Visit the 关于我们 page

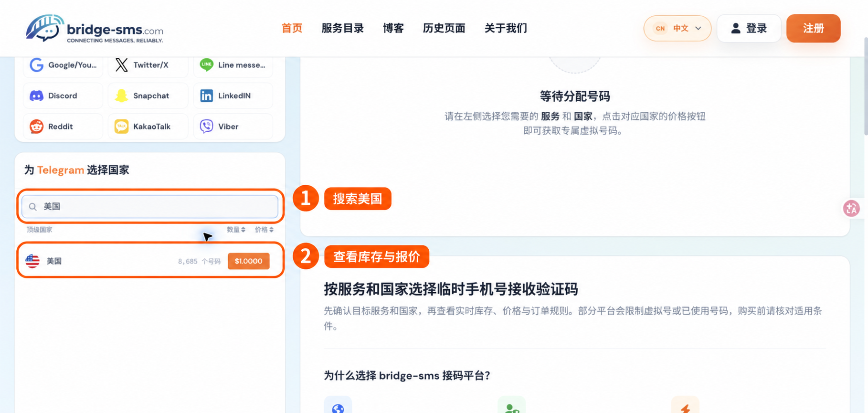(506, 28)
